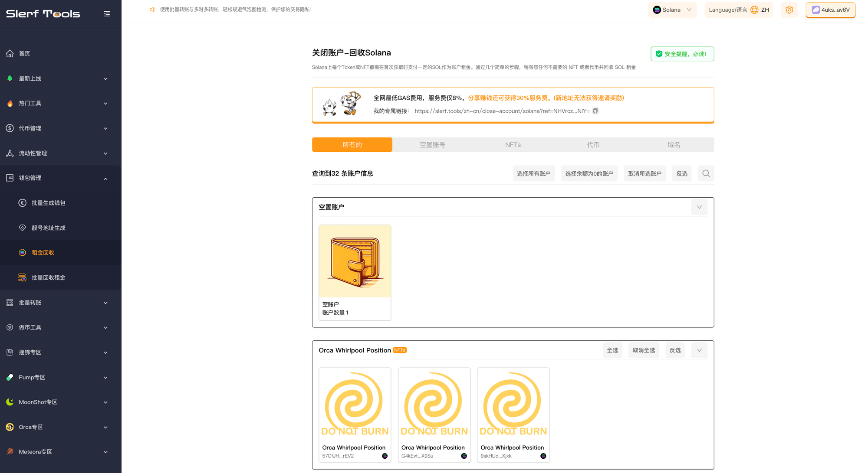Click the Slerf Tools logo
This screenshot has width=868, height=473.
pyautogui.click(x=43, y=14)
